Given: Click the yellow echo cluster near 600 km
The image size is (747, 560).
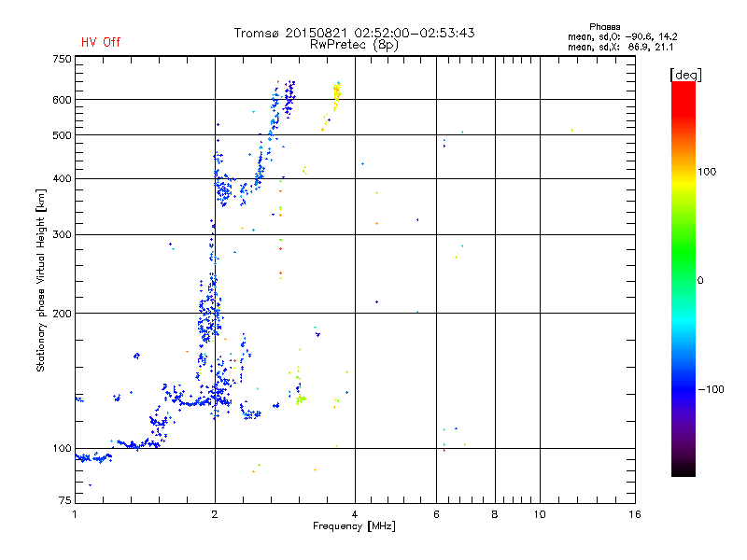Looking at the screenshot, I should pos(336,94).
